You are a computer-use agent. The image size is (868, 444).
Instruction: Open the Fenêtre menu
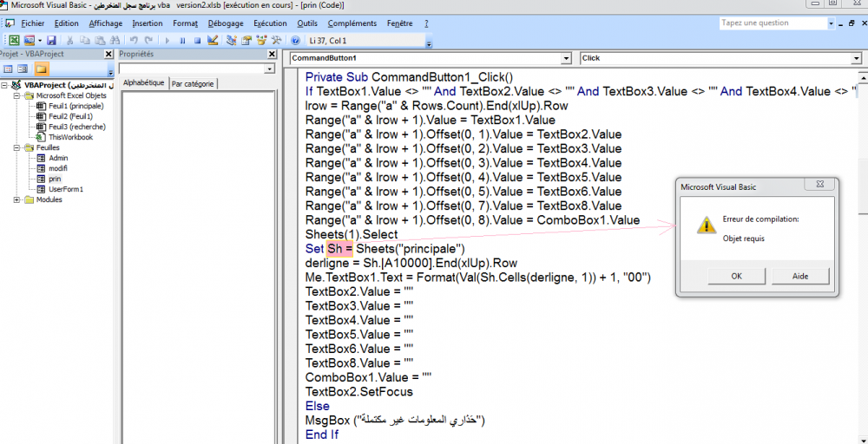click(400, 23)
